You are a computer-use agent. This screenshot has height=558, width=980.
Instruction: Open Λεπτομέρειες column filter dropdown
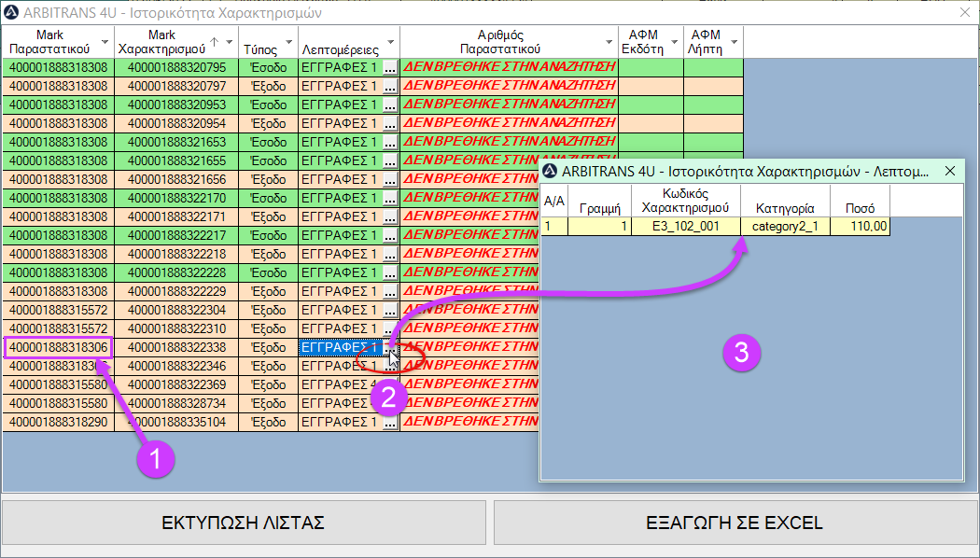[391, 43]
